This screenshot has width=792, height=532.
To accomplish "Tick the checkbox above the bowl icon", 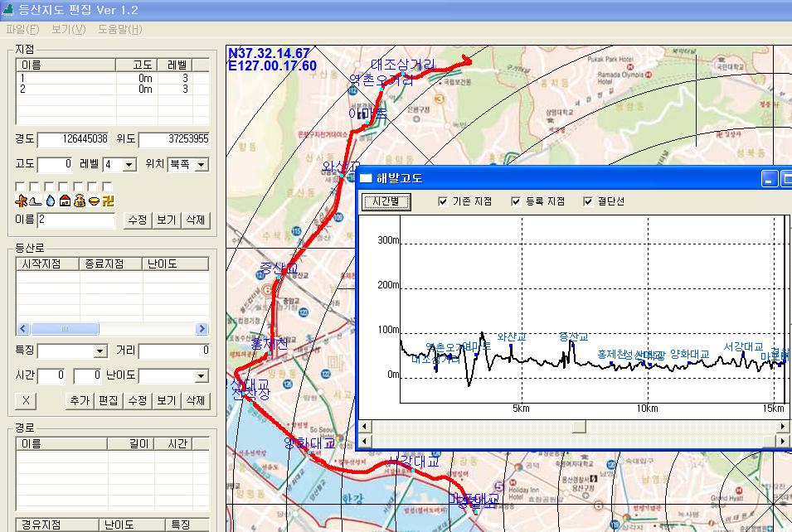I will pos(92,186).
